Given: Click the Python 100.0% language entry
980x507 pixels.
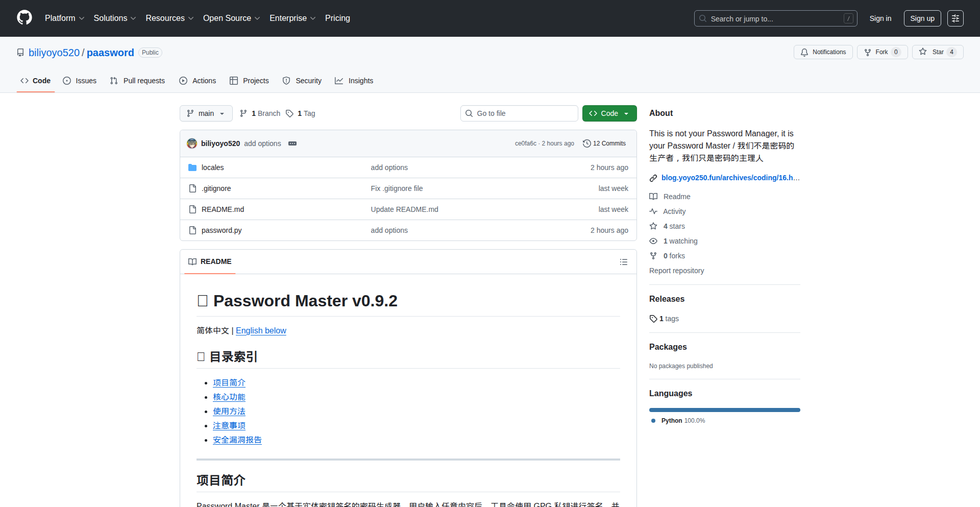Looking at the screenshot, I should (x=678, y=421).
